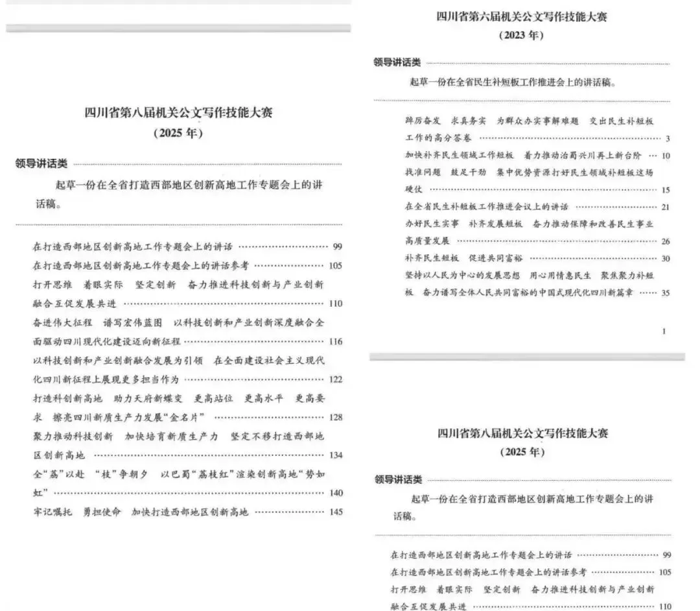Viewport: 700px width, 611px height.
Task: Click the year label (2023 年)
Action: (521, 35)
